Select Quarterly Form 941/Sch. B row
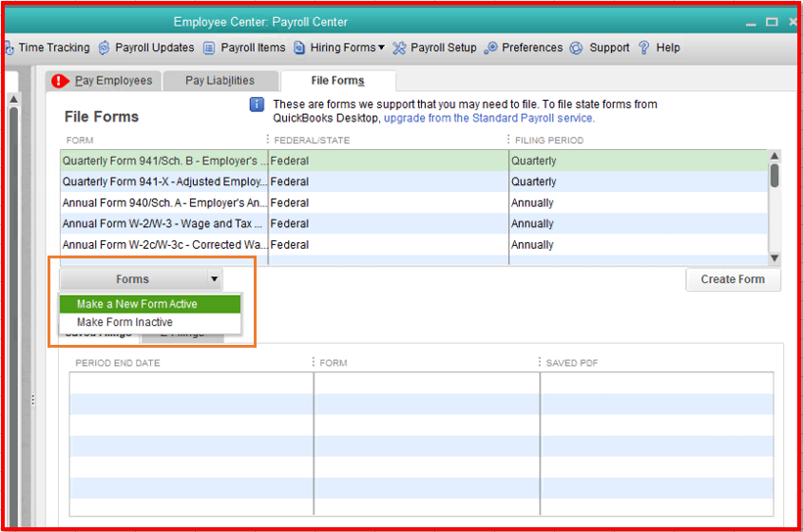 pos(413,161)
